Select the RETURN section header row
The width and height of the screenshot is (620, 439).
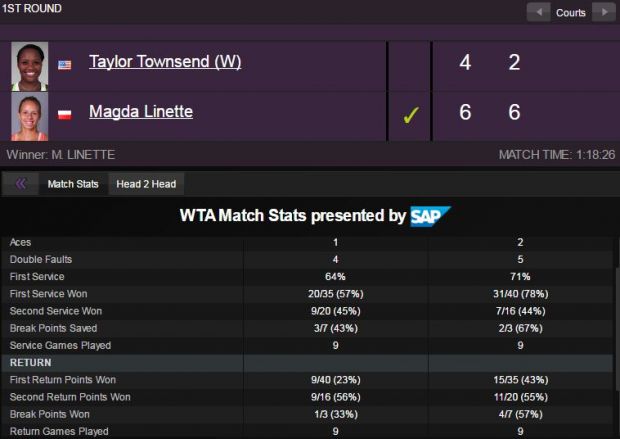point(307,363)
